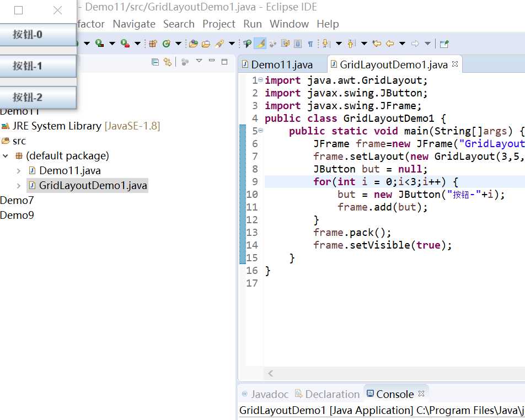Click the New Java Class icon
The width and height of the screenshot is (525, 420).
point(167,44)
